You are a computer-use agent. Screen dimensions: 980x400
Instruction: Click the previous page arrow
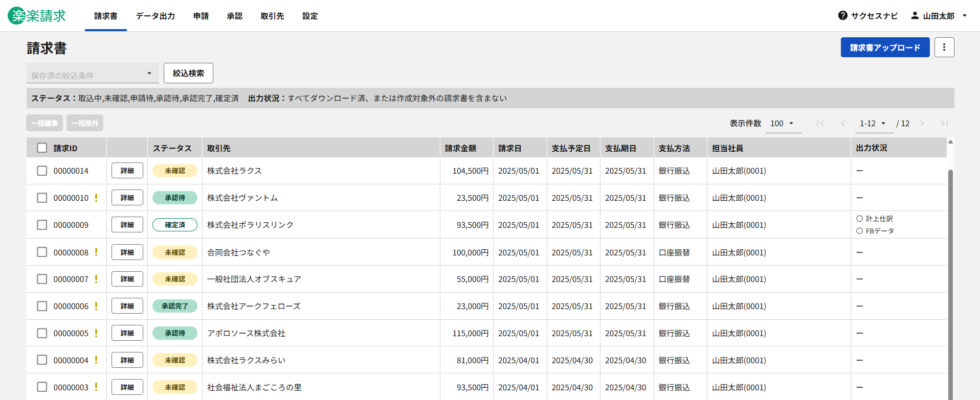point(843,123)
